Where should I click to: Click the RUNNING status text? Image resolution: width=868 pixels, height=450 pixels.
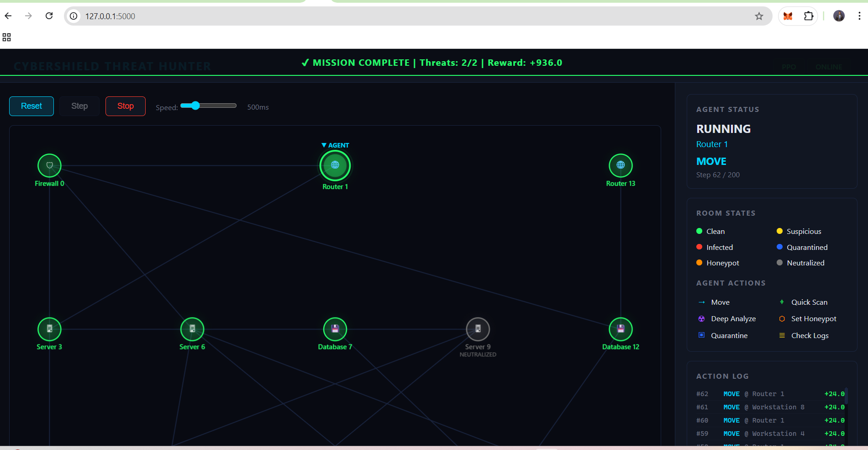723,129
